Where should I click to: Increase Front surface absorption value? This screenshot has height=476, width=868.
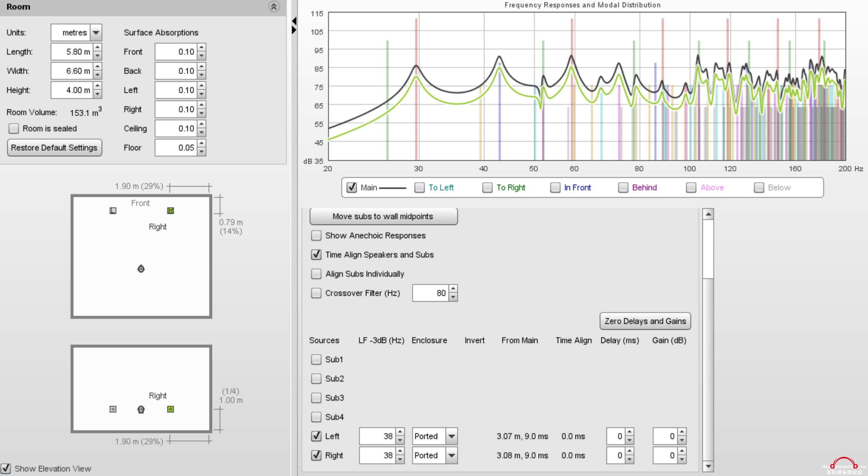(202, 48)
